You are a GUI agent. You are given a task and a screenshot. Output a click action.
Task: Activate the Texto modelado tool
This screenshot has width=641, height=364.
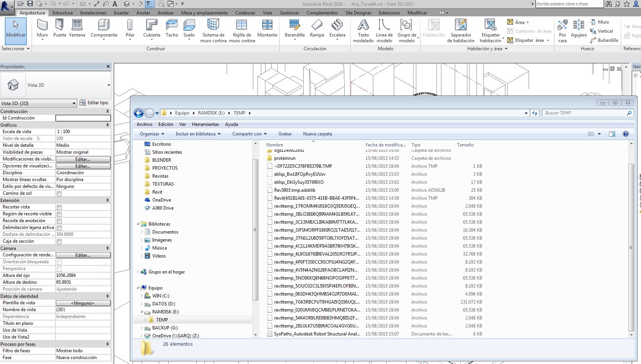pos(363,29)
